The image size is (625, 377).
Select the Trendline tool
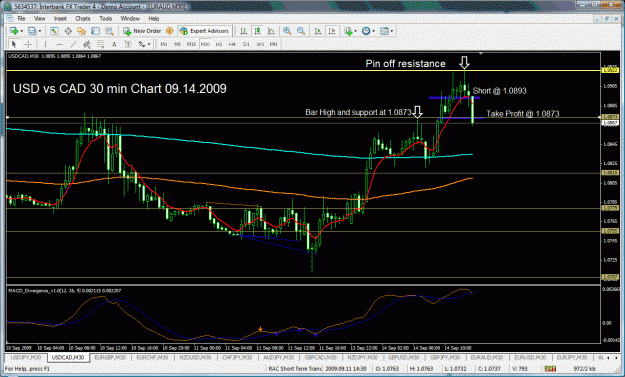[x=73, y=44]
